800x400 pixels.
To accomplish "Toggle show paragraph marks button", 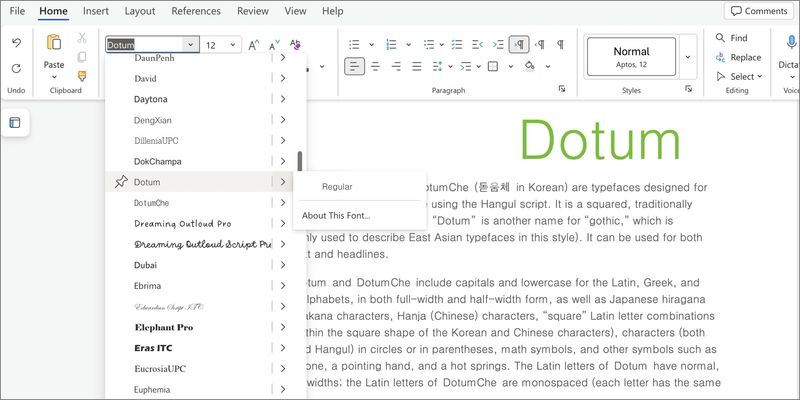I will click(560, 45).
